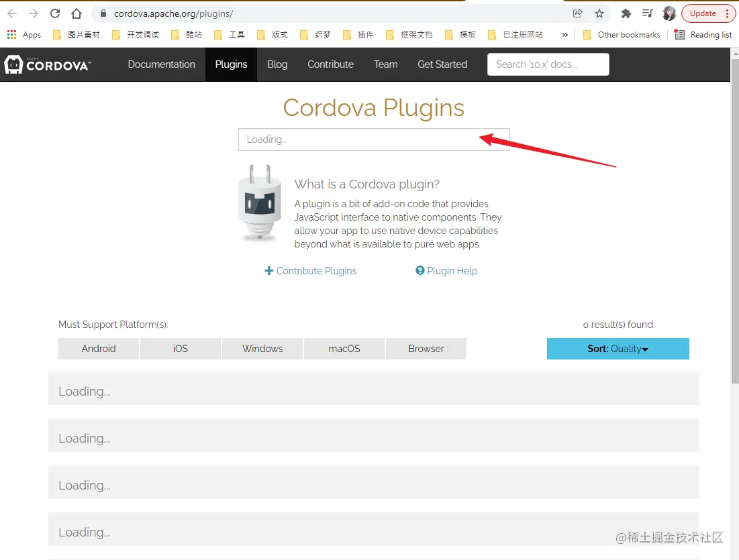Open the 开发调试 bookmark folder

coord(136,35)
